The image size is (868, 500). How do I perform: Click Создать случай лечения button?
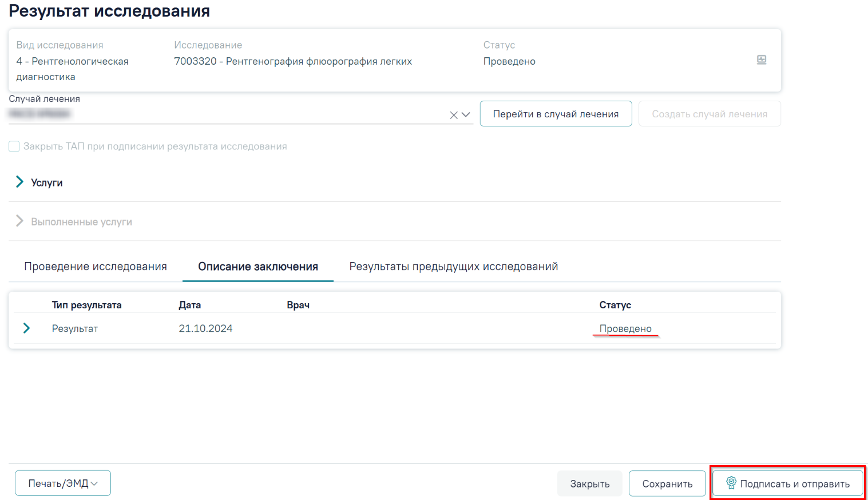(710, 114)
